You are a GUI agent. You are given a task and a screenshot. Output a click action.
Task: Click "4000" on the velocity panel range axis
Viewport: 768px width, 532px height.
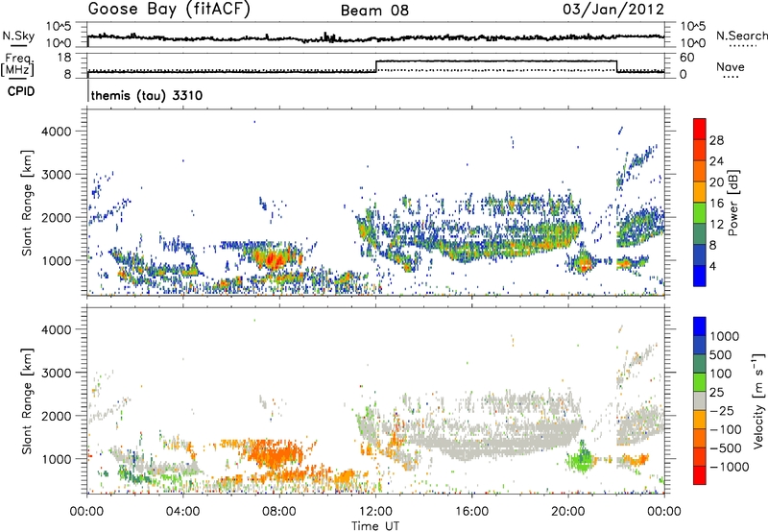(57, 329)
